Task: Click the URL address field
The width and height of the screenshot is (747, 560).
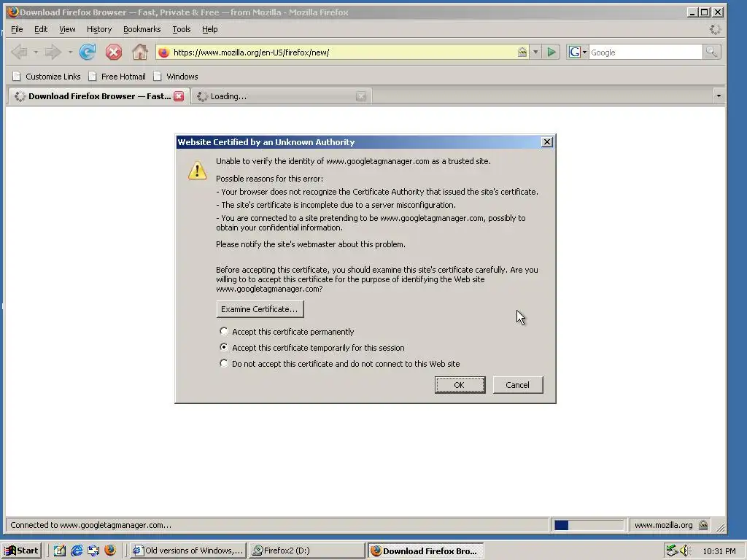Action: (343, 52)
